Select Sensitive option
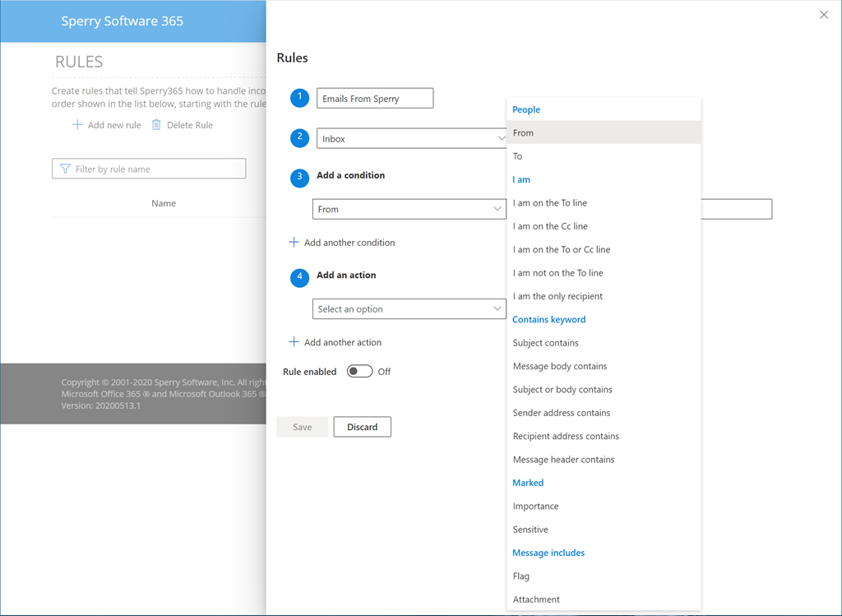The width and height of the screenshot is (842, 616). (x=604, y=530)
